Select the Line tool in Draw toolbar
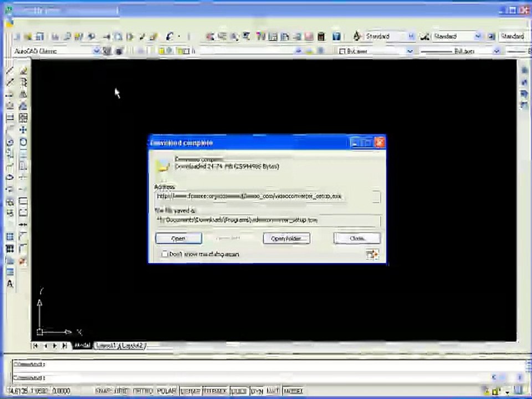The width and height of the screenshot is (532, 399). click(10, 70)
